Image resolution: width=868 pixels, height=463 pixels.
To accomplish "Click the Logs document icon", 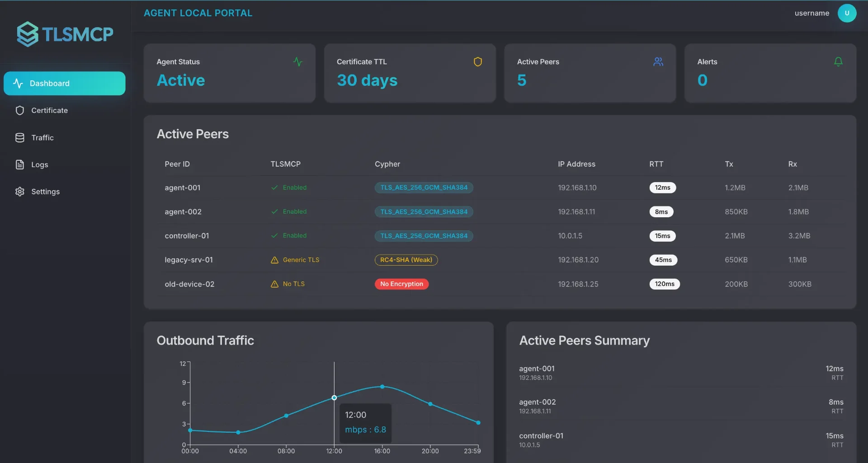I will (20, 164).
